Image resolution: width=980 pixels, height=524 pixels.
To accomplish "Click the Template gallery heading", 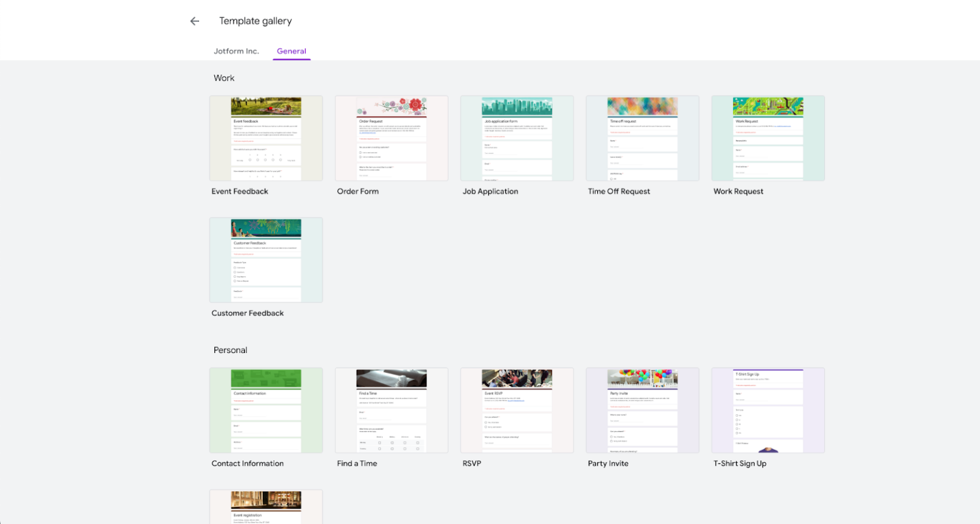I will coord(255,21).
